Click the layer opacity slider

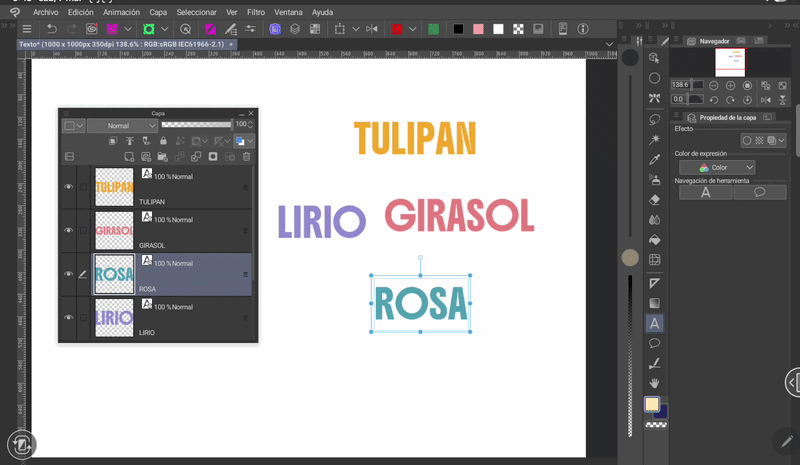pos(195,125)
